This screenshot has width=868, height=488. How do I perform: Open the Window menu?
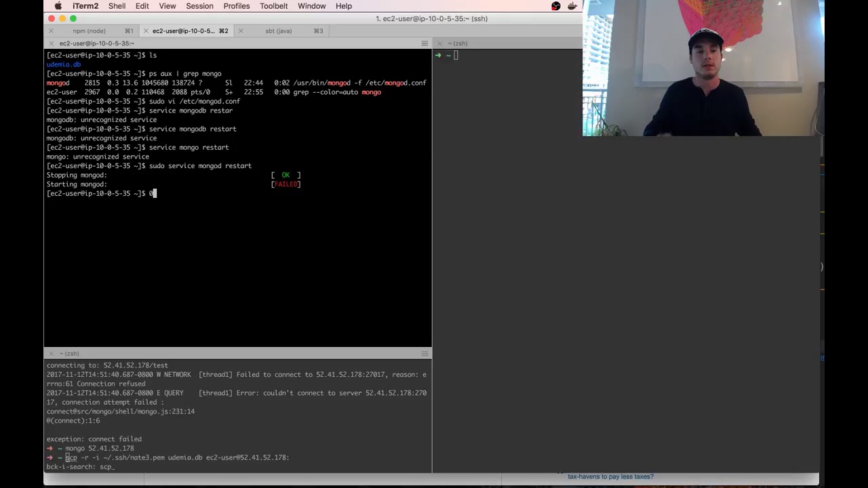(x=312, y=6)
